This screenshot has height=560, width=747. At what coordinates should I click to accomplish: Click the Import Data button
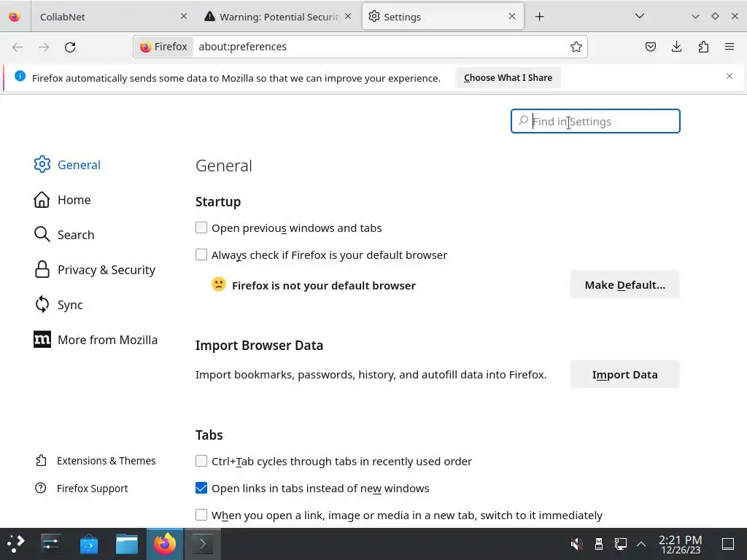click(624, 375)
